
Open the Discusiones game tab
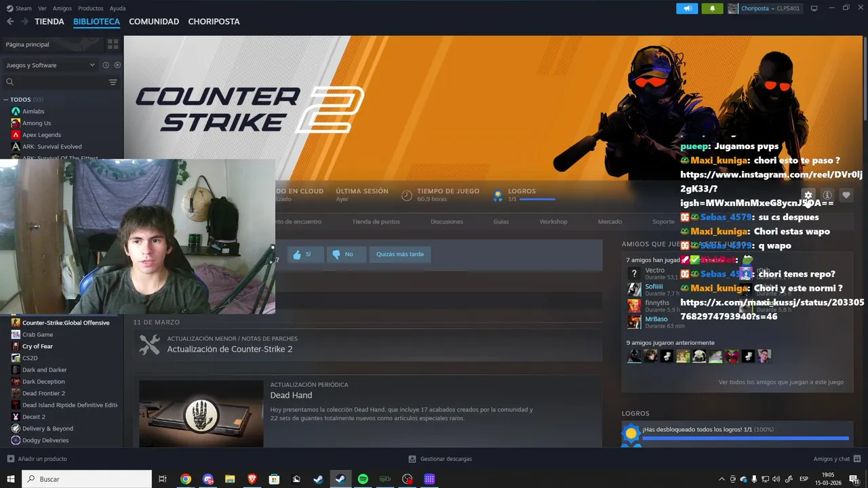(447, 222)
